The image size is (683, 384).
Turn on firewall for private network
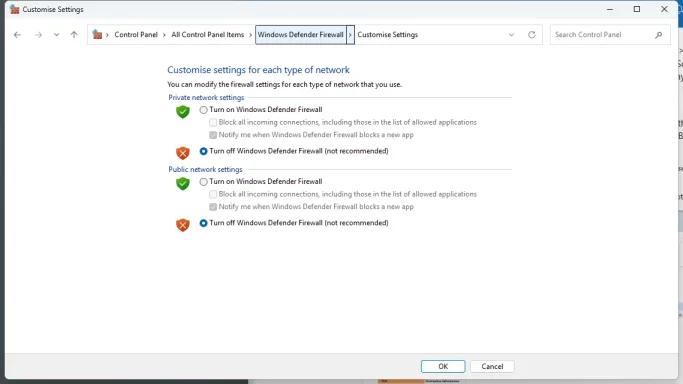pos(203,110)
